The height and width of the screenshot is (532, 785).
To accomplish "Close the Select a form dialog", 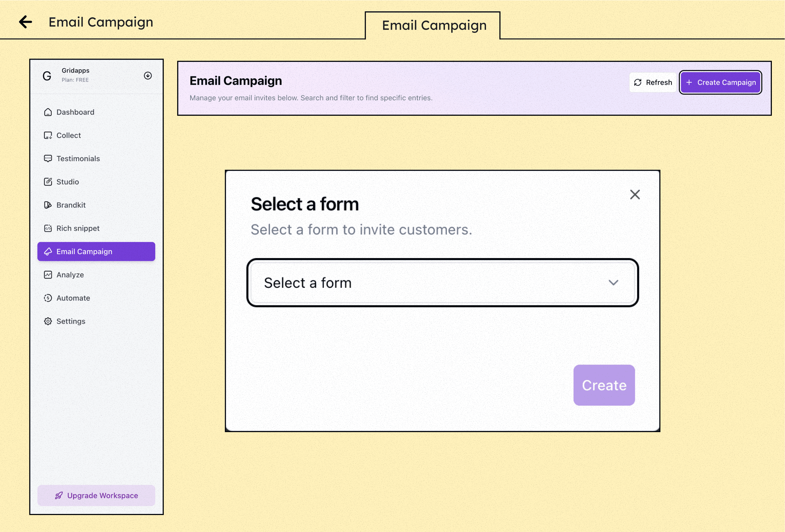I will point(635,195).
